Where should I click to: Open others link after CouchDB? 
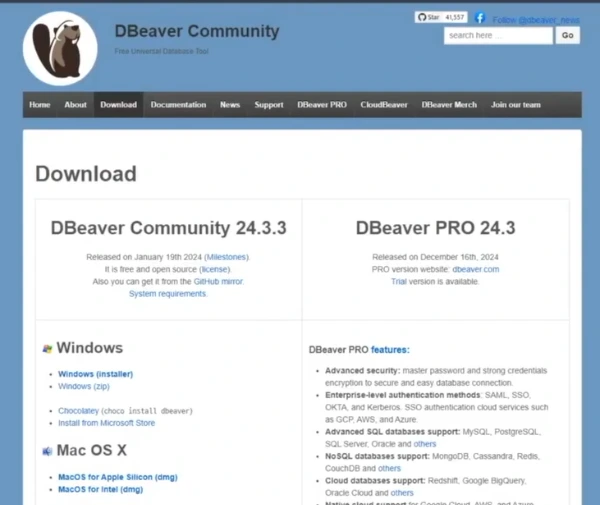pos(389,468)
